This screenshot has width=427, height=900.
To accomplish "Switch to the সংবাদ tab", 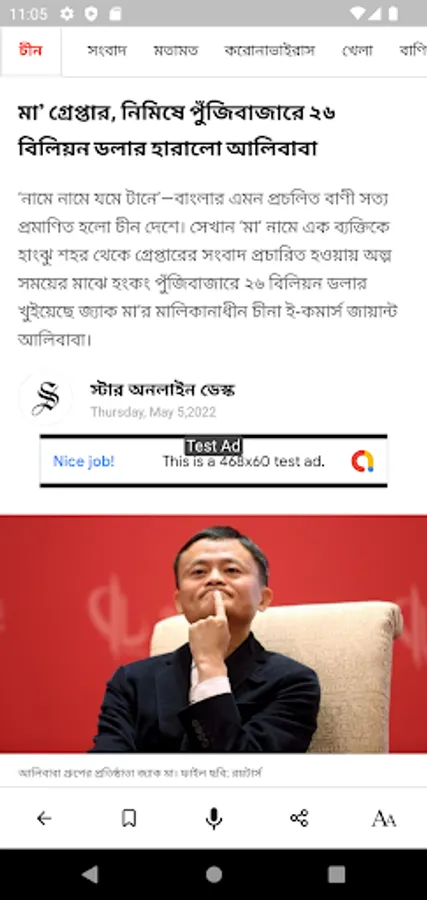I will click(107, 51).
